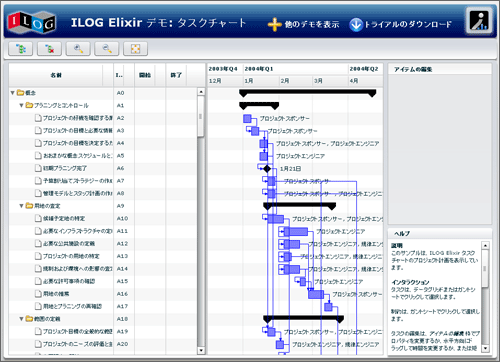Select the black summary bar in row A1
Screen dimensions: 500x362
[259, 105]
